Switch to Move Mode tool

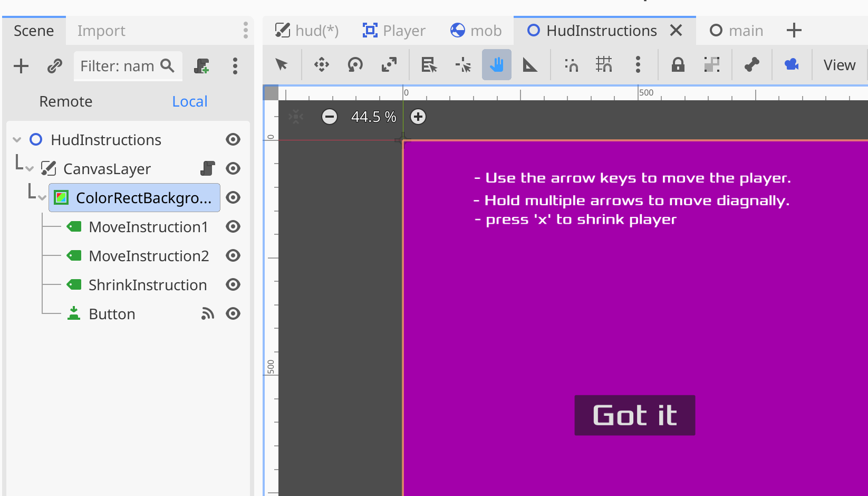[321, 64]
